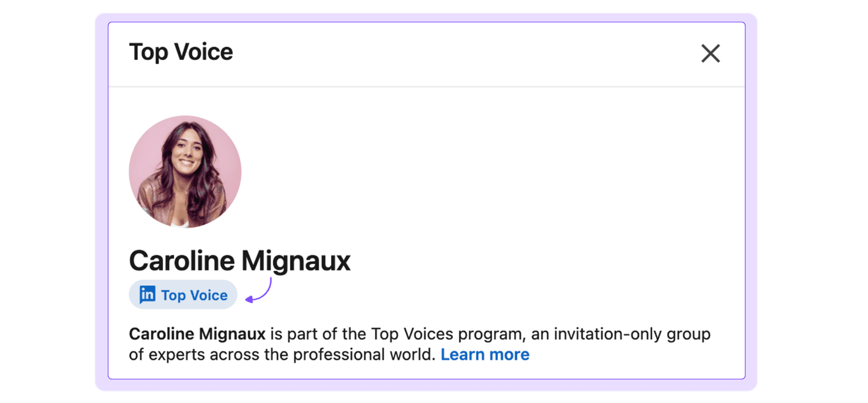Close the Top Voice dialog

(710, 53)
